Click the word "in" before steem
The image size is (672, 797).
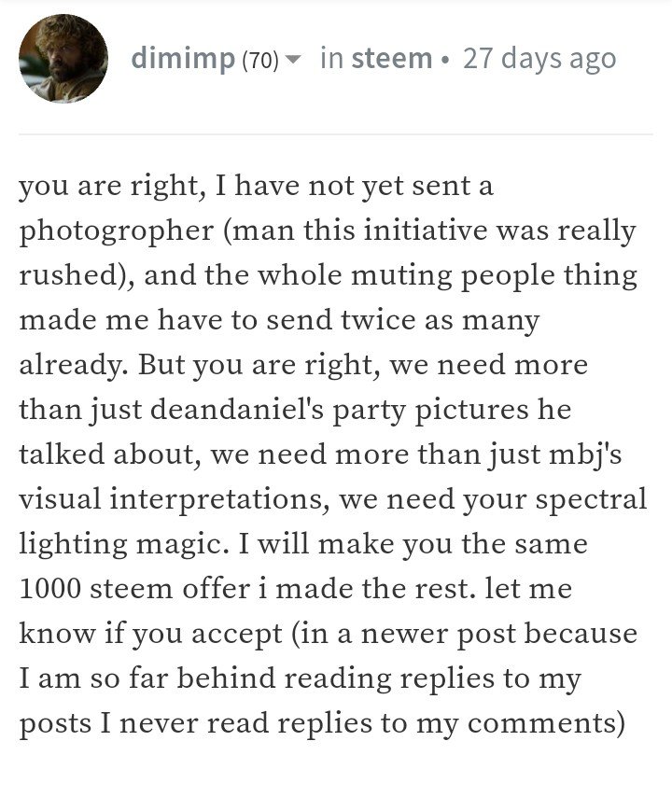click(332, 58)
